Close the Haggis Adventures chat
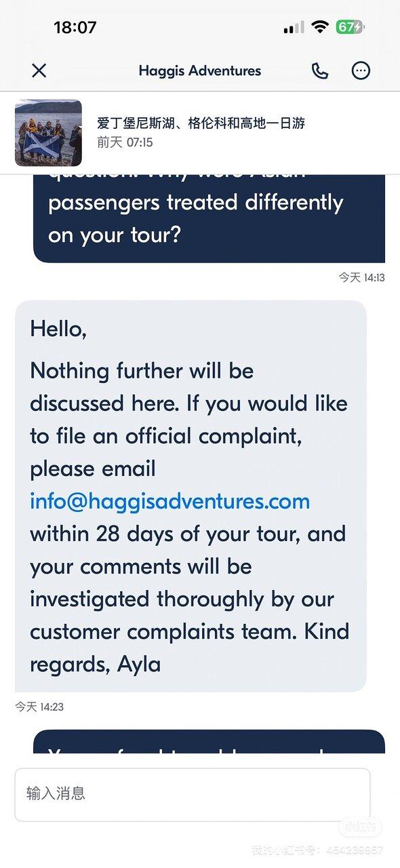The height and width of the screenshot is (868, 400). (x=39, y=71)
